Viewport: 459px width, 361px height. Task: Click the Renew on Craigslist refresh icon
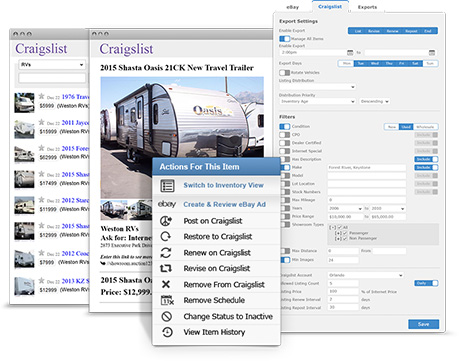(x=166, y=253)
